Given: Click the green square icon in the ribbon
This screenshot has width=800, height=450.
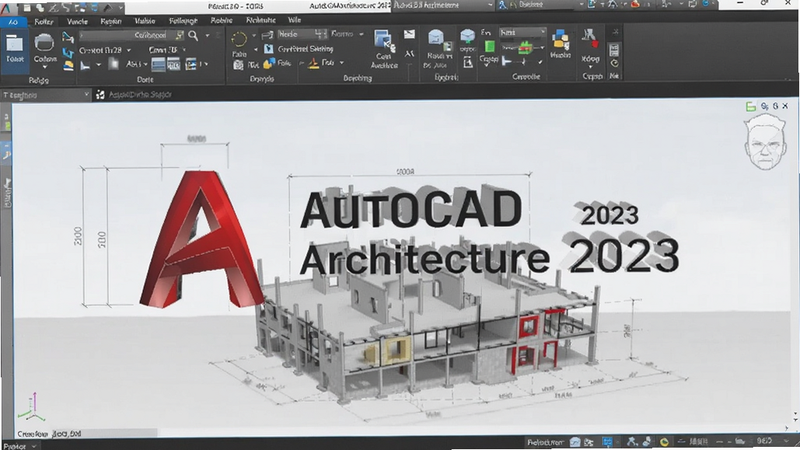Looking at the screenshot, I should (490, 46).
